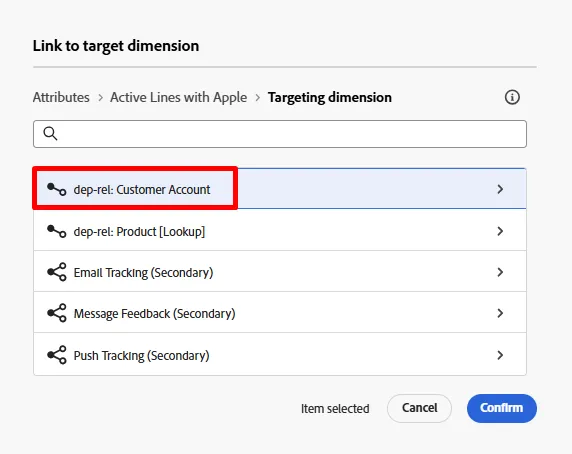
Task: Go to Active Lines with Apple breadcrumb
Action: pos(178,97)
